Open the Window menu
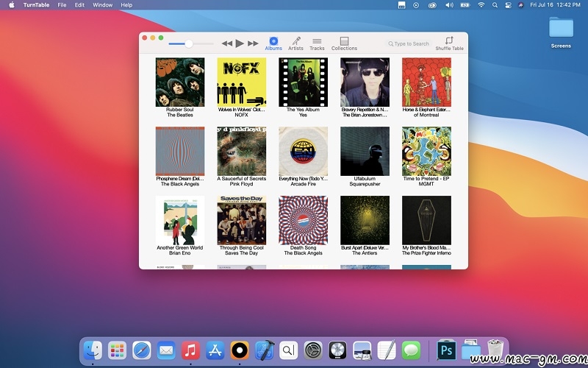Viewport: 588px width, 368px height. pyautogui.click(x=102, y=5)
